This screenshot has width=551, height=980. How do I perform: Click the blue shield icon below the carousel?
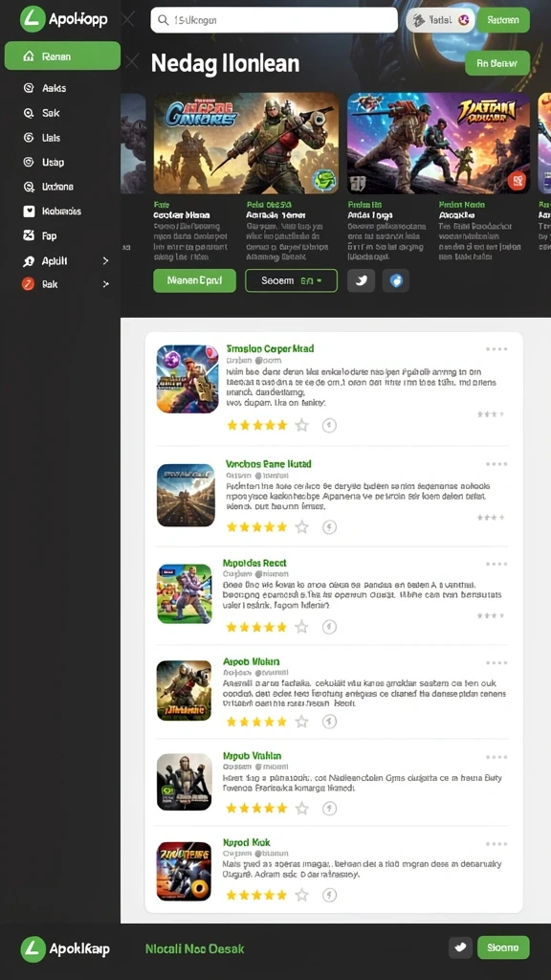[x=395, y=280]
